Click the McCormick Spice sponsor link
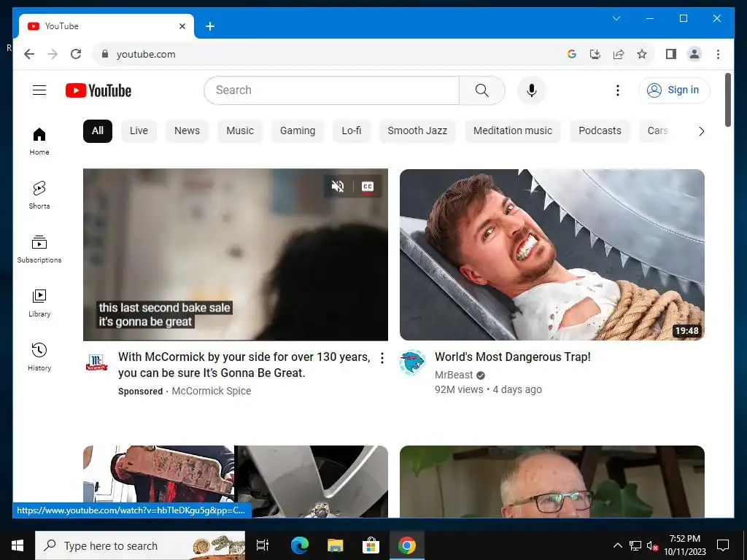This screenshot has width=747, height=560. [211, 391]
